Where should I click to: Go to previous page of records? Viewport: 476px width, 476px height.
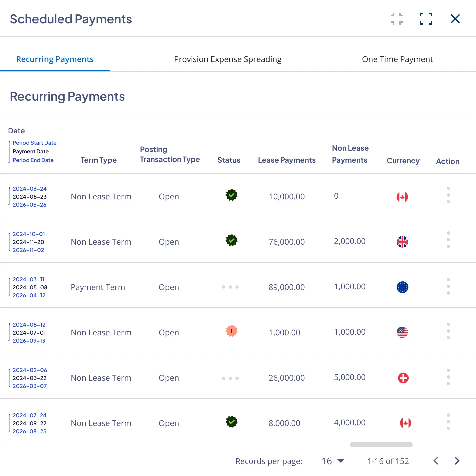point(436,461)
